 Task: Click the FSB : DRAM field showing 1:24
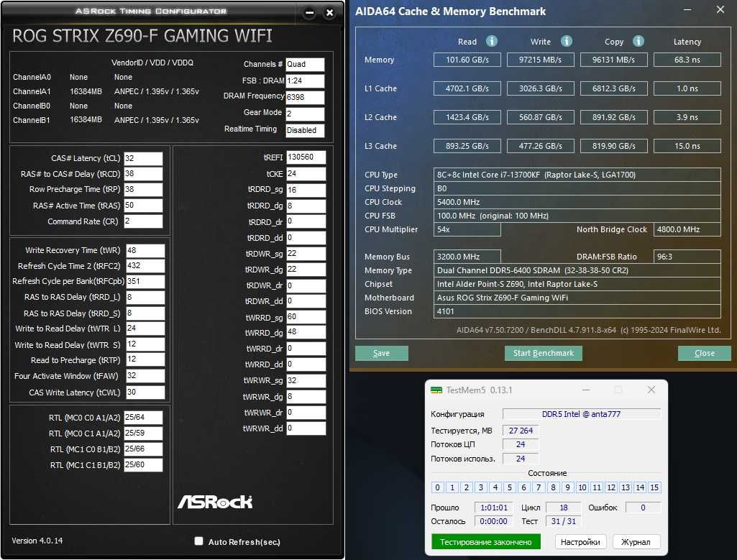coord(305,81)
